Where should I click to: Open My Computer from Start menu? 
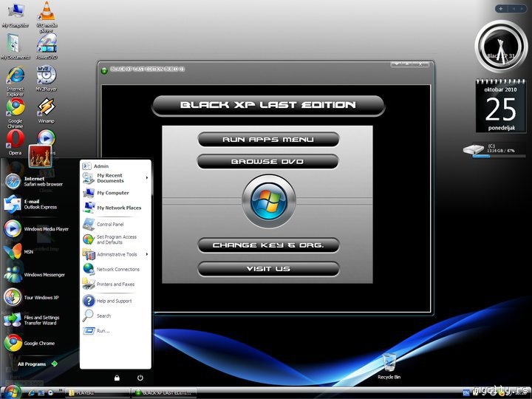106,193
